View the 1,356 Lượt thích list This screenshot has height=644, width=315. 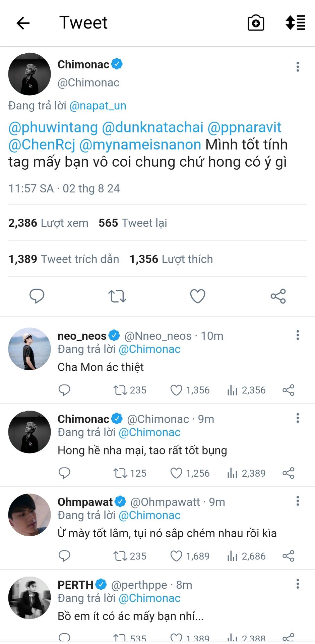[x=171, y=259]
